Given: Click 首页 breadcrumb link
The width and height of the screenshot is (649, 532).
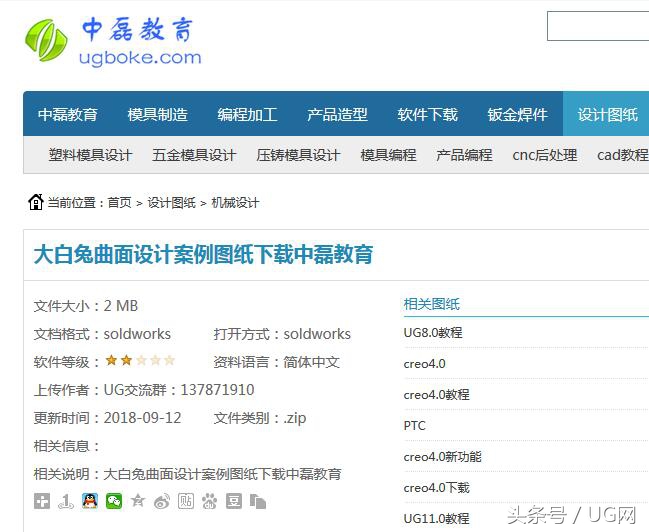Looking at the screenshot, I should [120, 202].
